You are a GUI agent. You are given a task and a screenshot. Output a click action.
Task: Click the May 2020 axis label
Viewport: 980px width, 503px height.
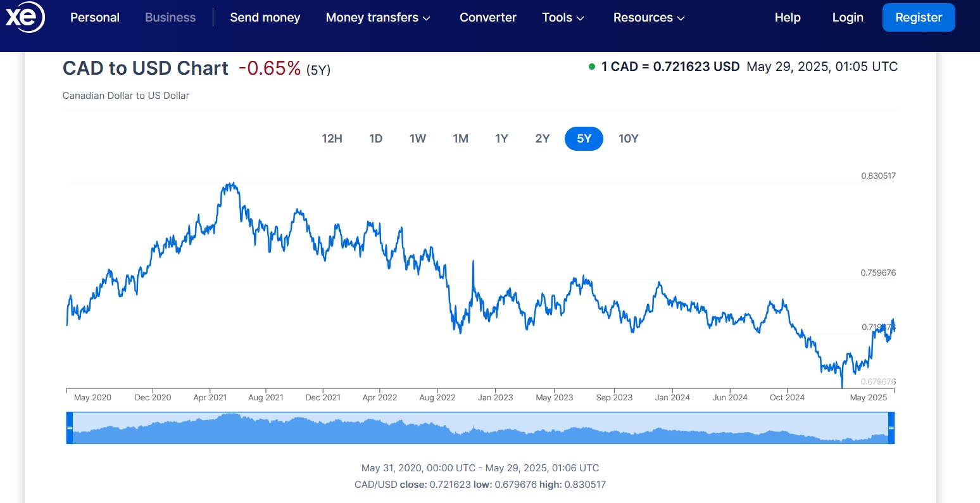[x=92, y=397]
